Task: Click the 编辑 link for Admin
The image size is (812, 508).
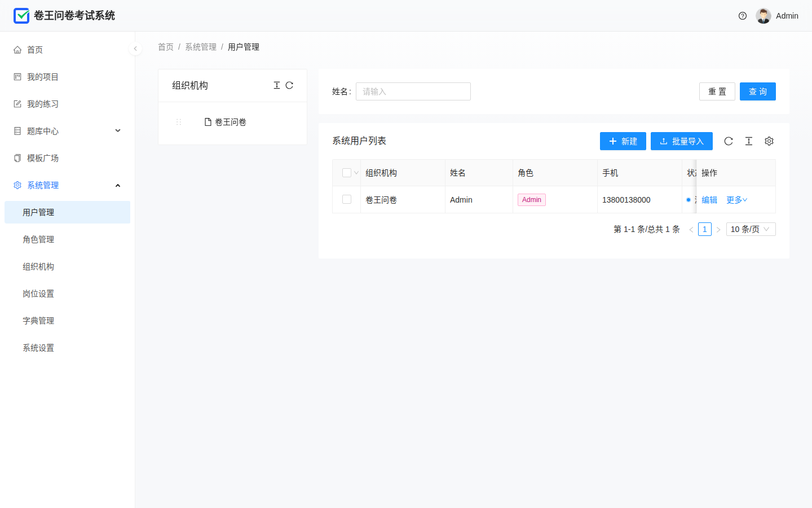Action: [x=709, y=200]
